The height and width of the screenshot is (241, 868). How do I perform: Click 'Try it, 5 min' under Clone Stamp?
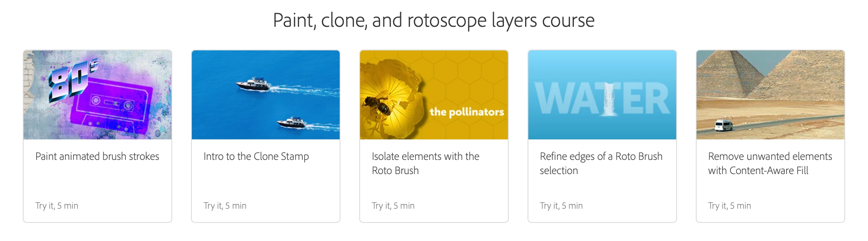point(225,206)
